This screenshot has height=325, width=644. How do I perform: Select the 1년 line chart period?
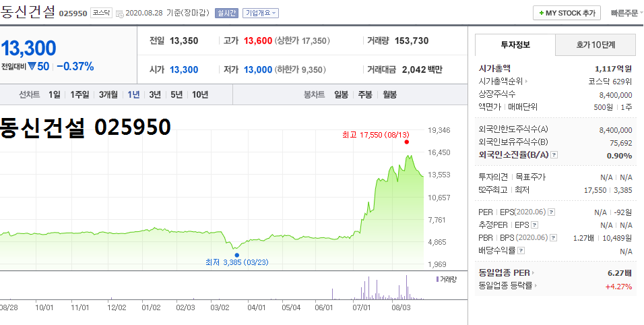coord(133,95)
